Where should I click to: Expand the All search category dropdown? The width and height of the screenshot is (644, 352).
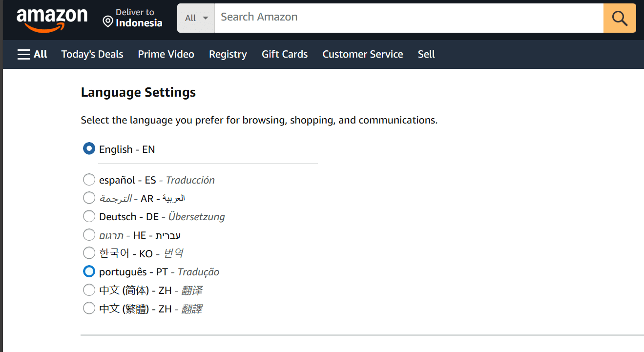196,18
